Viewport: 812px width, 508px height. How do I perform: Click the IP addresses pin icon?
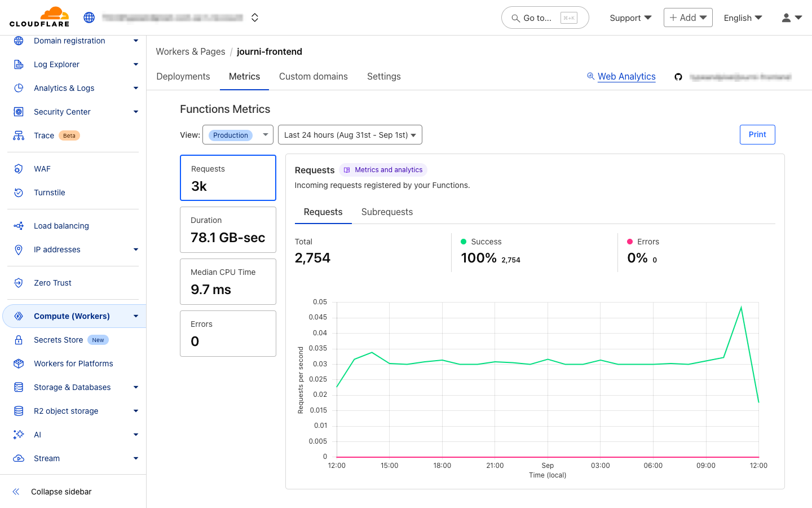click(x=19, y=249)
